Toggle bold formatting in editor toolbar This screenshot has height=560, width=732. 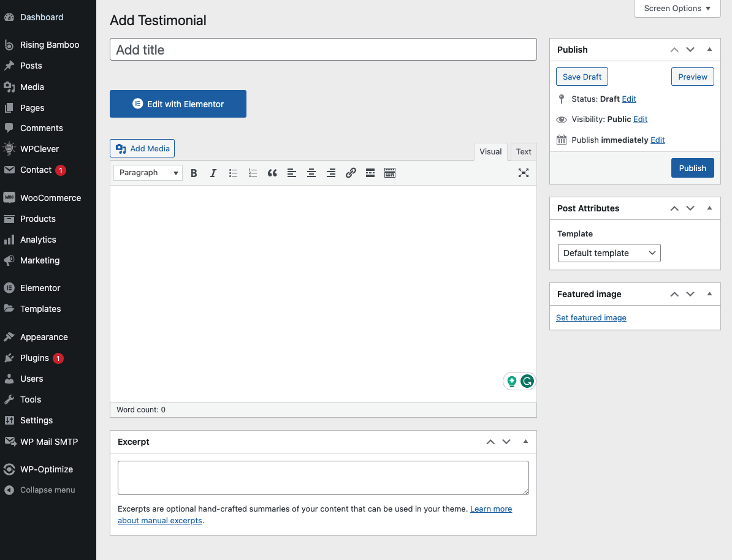coord(194,173)
